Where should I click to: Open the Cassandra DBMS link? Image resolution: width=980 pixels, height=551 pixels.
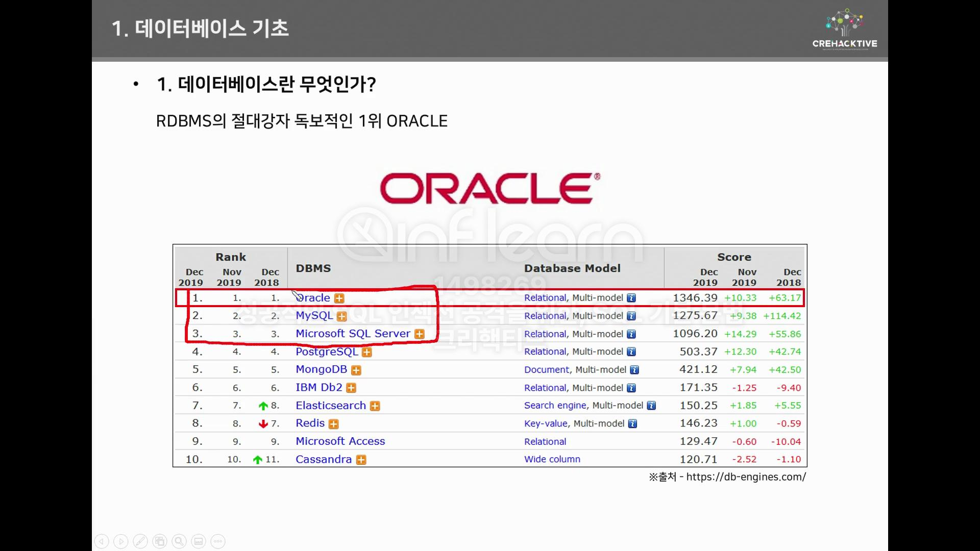(x=324, y=459)
